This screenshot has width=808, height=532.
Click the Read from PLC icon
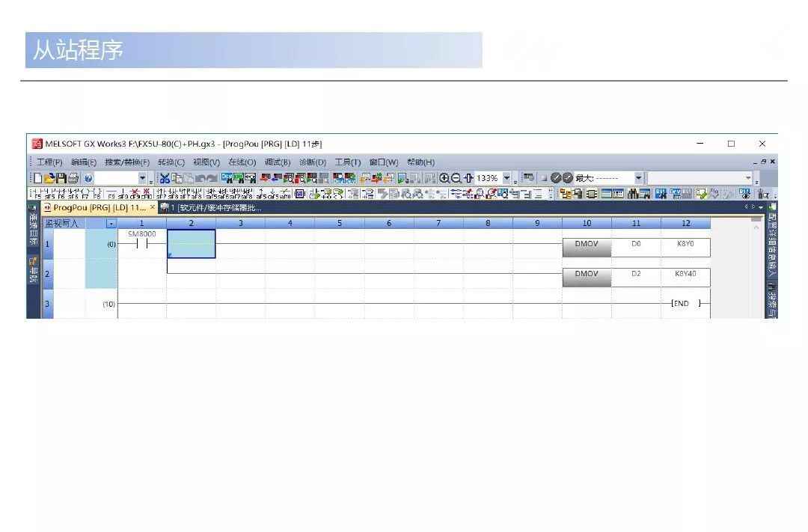276,178
